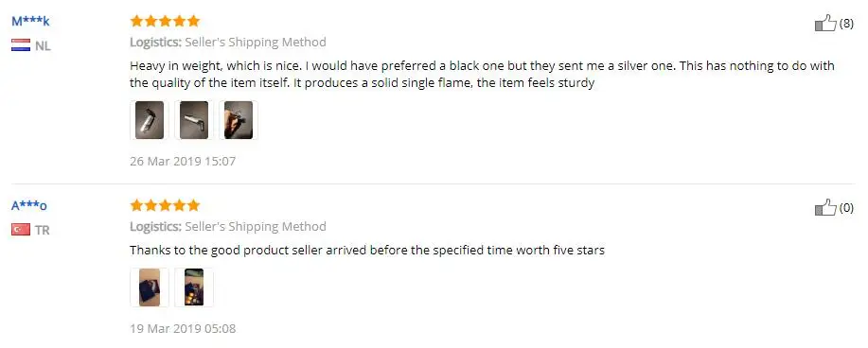
Task: Click the NL country code label
Action: click(x=43, y=46)
